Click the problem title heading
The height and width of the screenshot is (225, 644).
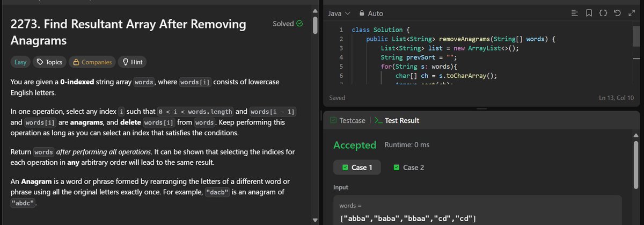(x=128, y=32)
